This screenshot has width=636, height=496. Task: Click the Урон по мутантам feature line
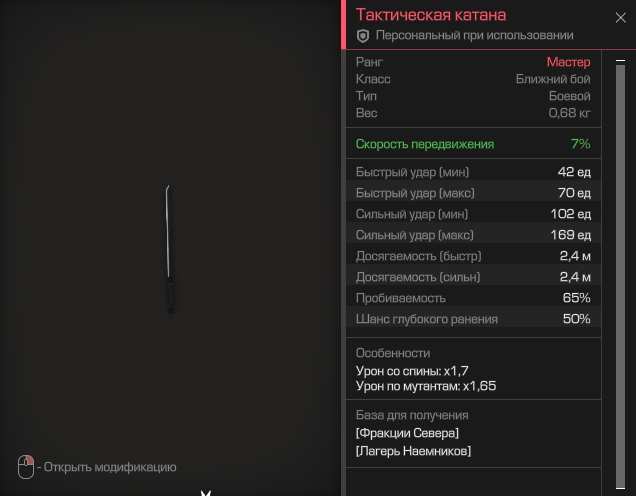click(x=426, y=386)
